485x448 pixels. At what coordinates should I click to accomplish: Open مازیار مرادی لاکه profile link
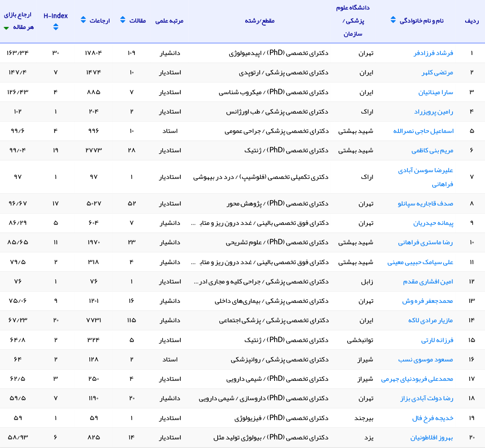pyautogui.click(x=430, y=320)
